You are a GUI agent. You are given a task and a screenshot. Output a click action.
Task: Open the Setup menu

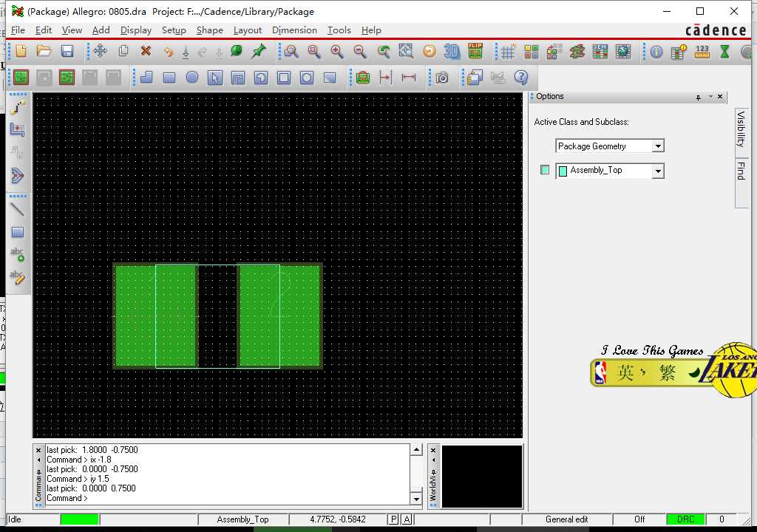tap(174, 30)
